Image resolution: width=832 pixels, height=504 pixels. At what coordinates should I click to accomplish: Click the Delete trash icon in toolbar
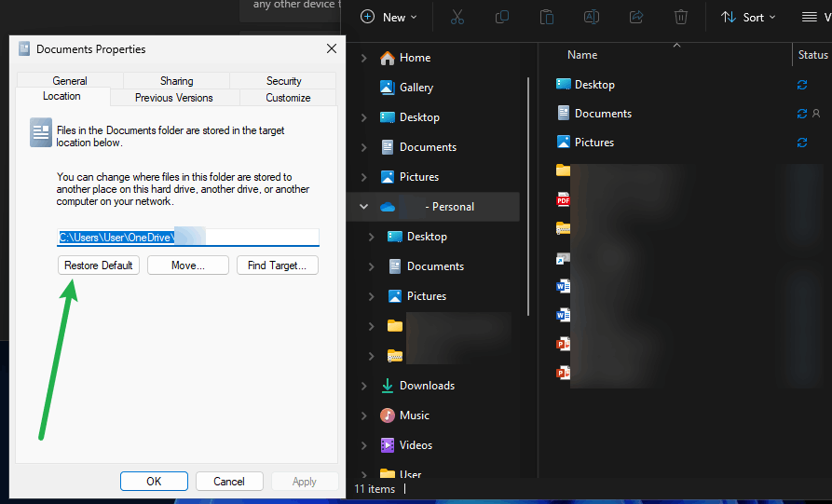pyautogui.click(x=681, y=17)
